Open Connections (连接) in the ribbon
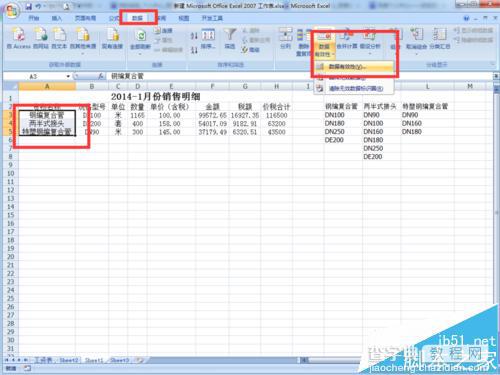500x375 pixels. click(163, 31)
